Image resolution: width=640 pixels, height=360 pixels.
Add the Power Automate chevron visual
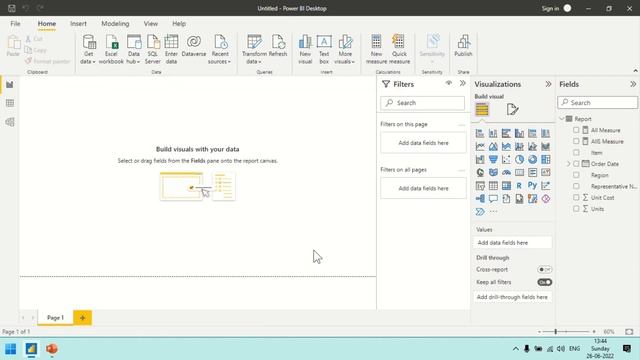(480, 211)
